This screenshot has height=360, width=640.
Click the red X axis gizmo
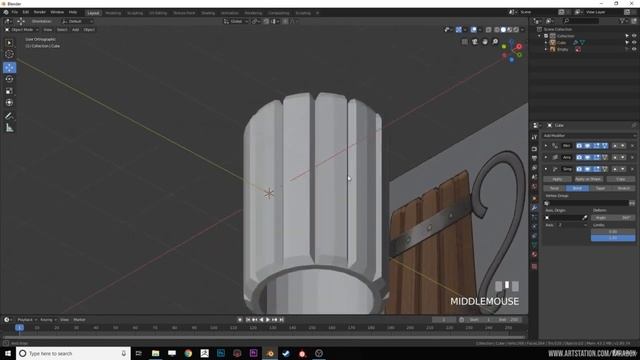(x=519, y=47)
